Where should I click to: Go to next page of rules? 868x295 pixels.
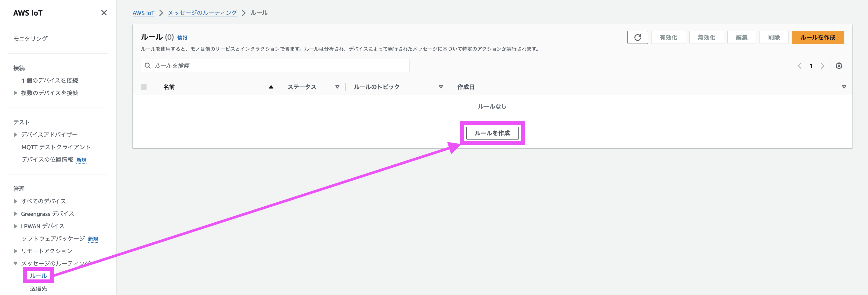(822, 66)
